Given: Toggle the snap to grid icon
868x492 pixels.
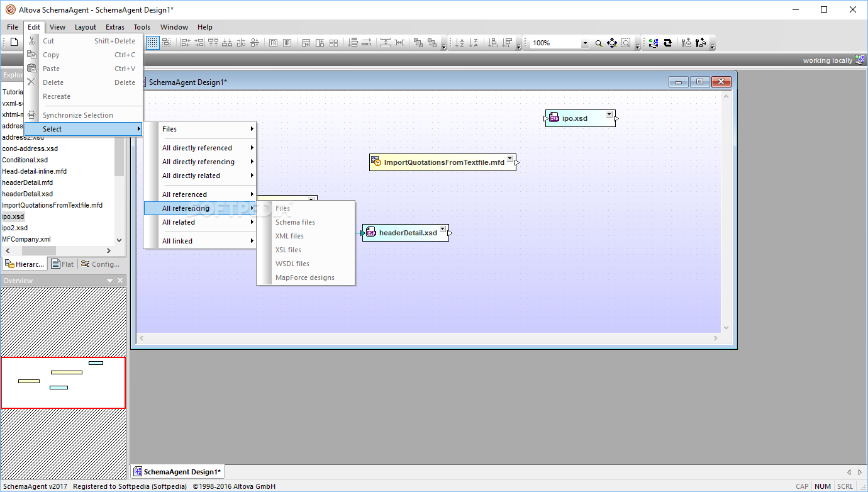Looking at the screenshot, I should coord(166,43).
